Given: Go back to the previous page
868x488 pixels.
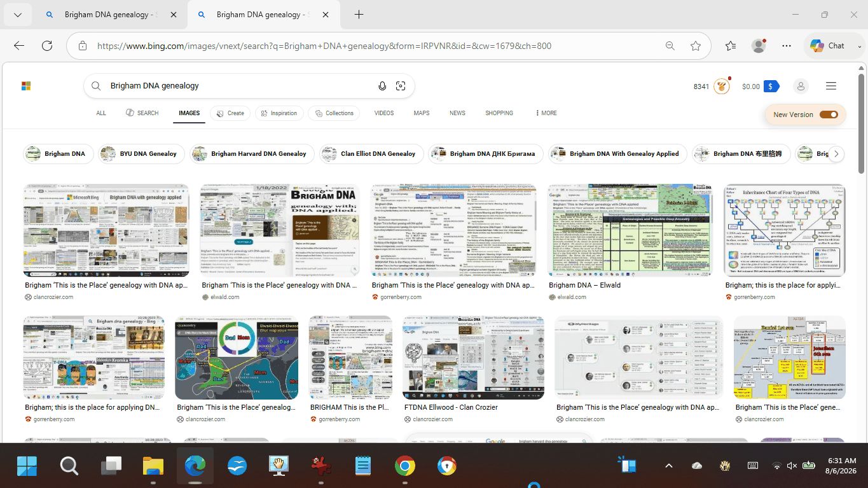Looking at the screenshot, I should [x=19, y=46].
